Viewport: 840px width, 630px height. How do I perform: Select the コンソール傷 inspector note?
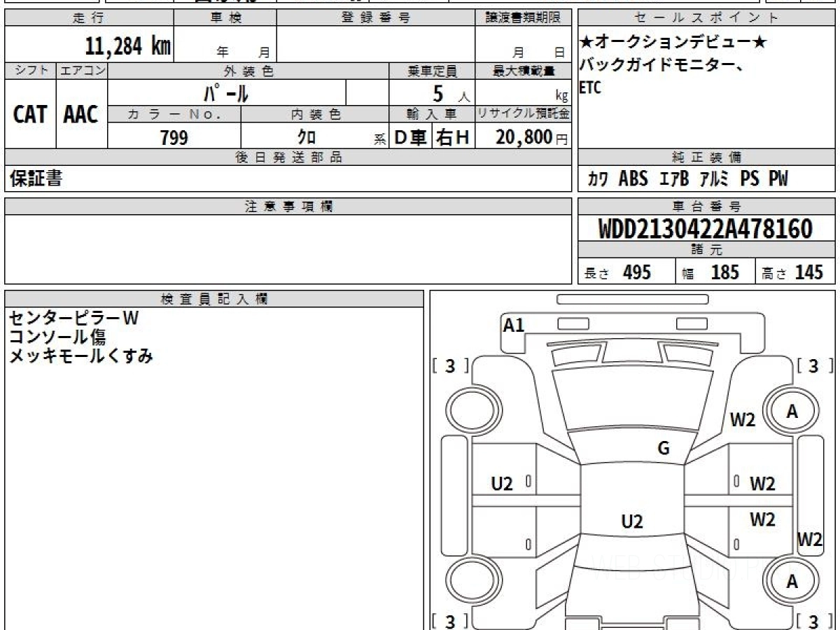click(57, 337)
